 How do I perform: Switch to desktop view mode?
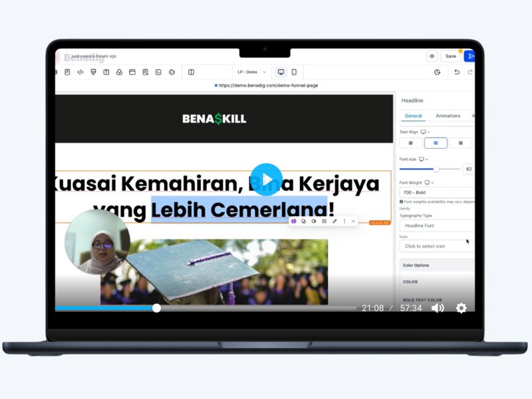coord(281,72)
